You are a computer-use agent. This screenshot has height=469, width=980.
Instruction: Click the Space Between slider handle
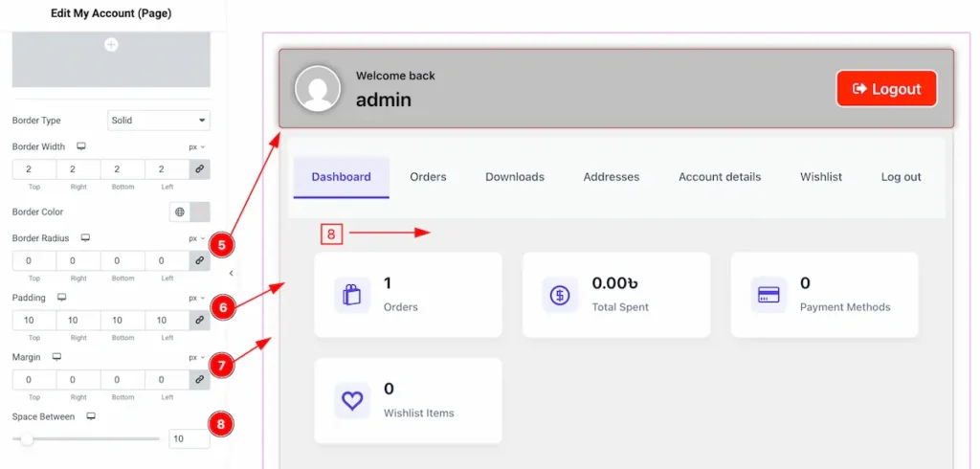27,439
